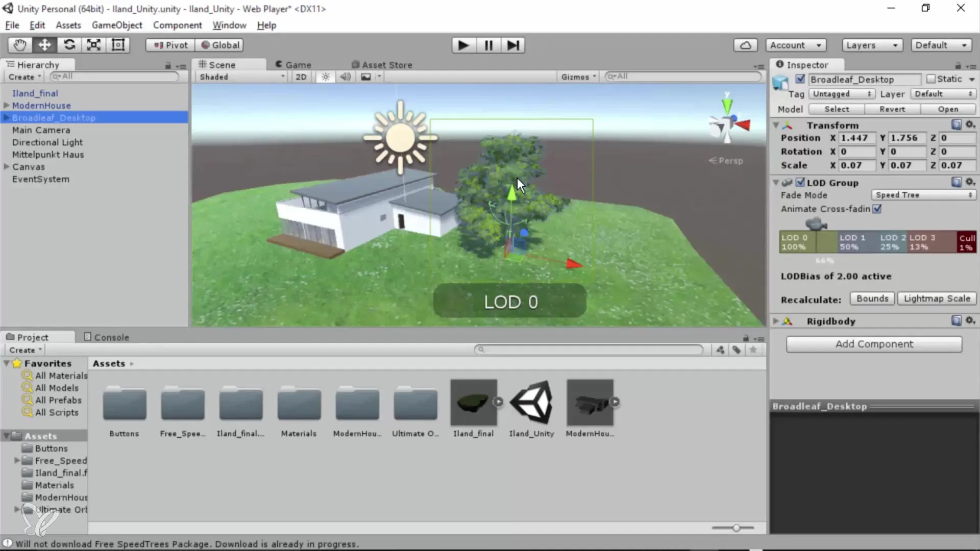Click search by type icon in Project
Viewport: 980px width, 551px height.
[720, 349]
